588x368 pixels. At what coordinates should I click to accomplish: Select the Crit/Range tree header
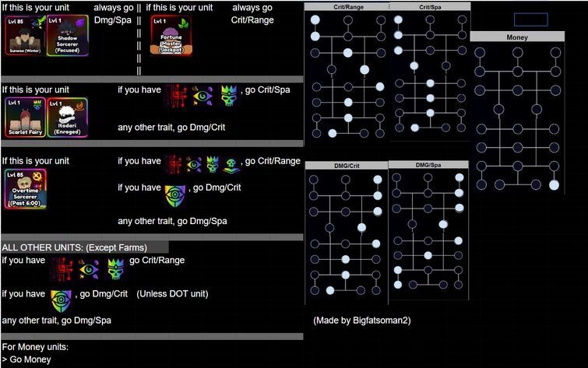(347, 7)
